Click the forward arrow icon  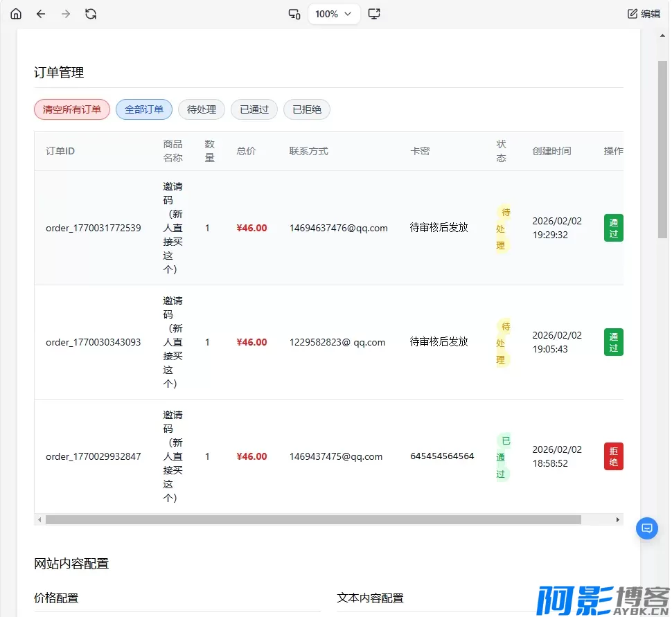pyautogui.click(x=66, y=14)
